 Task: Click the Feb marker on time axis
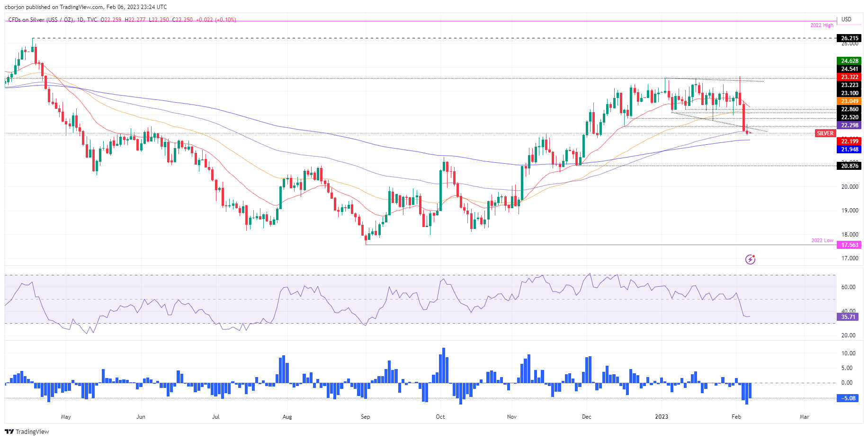pos(736,417)
